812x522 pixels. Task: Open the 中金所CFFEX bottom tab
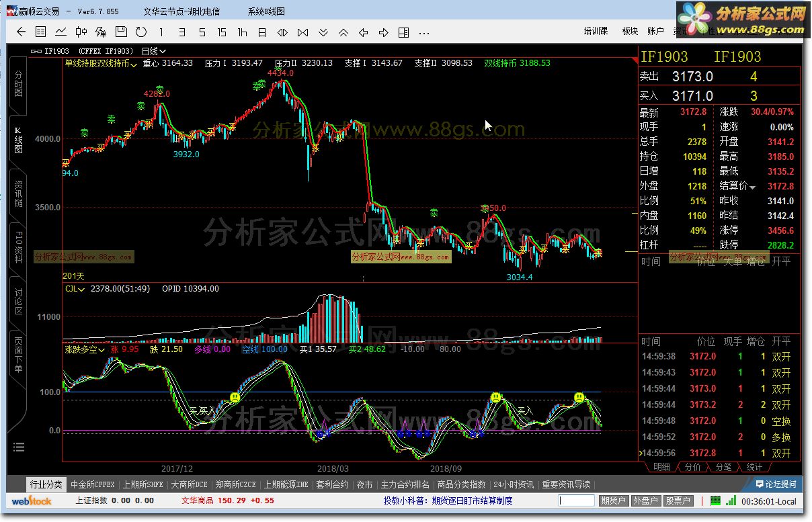[93, 484]
